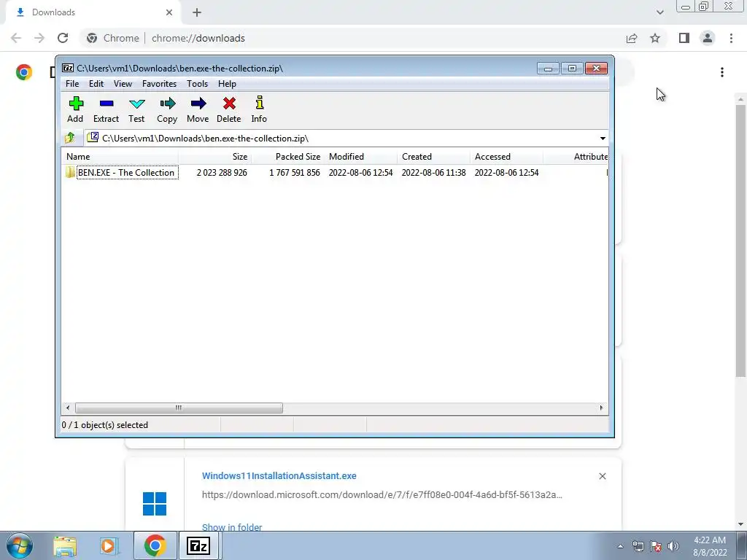Viewport: 747px width, 560px height.
Task: Open the Edit menu in 7-Zip
Action: click(x=96, y=84)
